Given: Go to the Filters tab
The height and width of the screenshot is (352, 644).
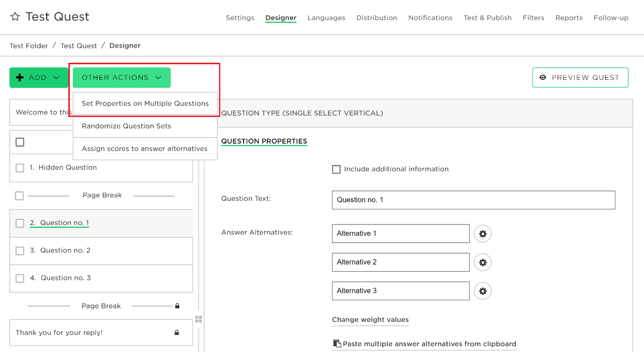Looking at the screenshot, I should 533,18.
